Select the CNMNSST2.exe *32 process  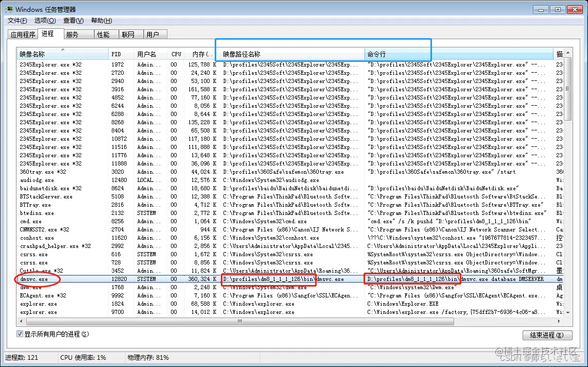tap(290, 230)
